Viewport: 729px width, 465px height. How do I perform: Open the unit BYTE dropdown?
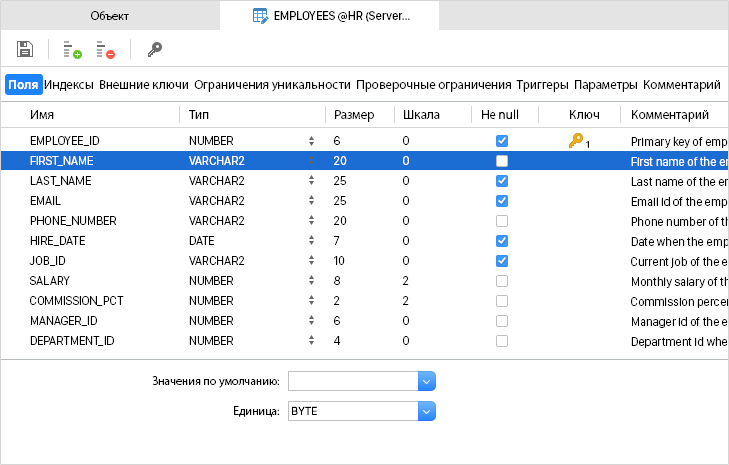(x=427, y=411)
